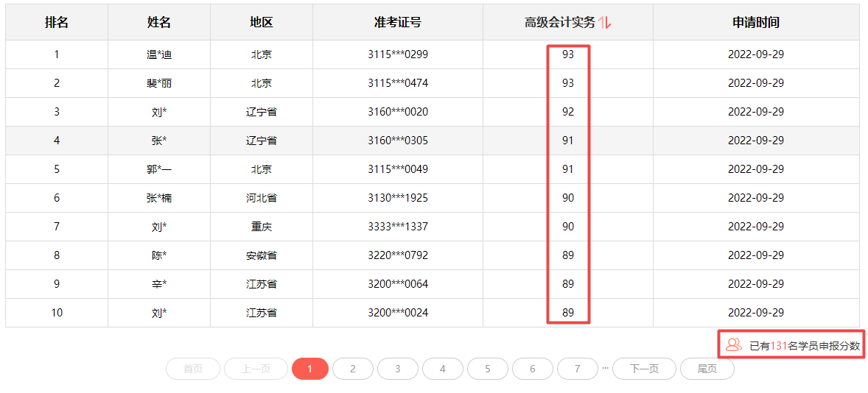Select name 张*楠

(159, 198)
